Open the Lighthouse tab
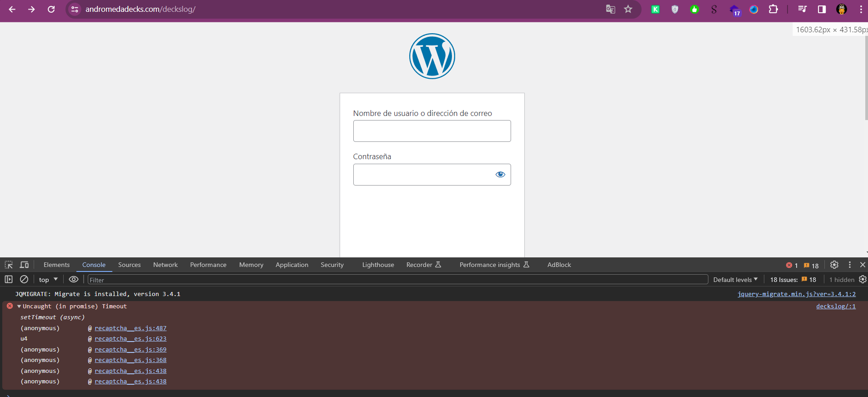The height and width of the screenshot is (397, 868). [378, 265]
